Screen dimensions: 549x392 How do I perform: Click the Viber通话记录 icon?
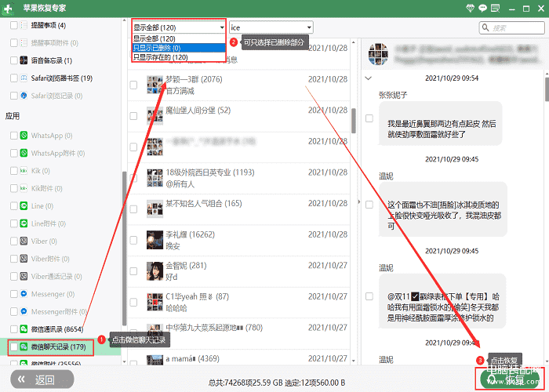(x=24, y=276)
